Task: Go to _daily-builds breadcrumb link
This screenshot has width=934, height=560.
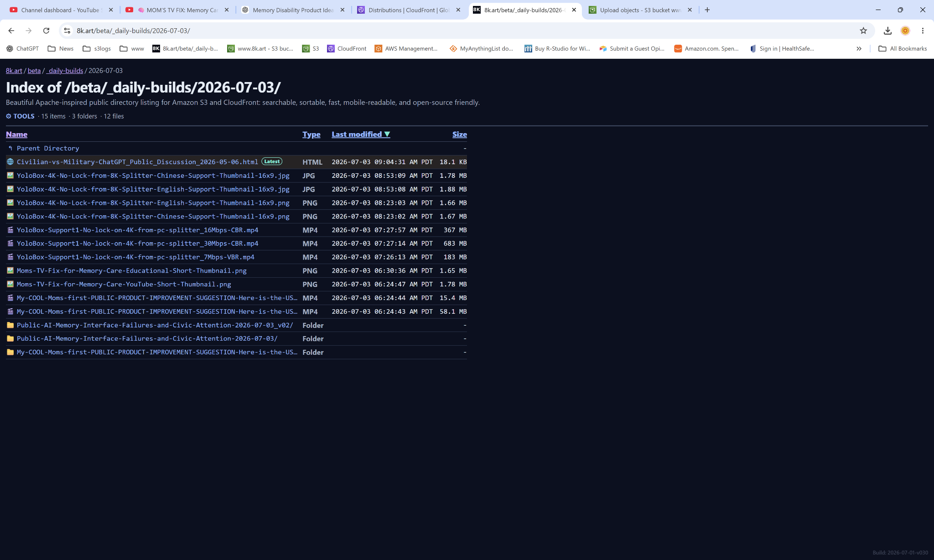Action: click(65, 71)
